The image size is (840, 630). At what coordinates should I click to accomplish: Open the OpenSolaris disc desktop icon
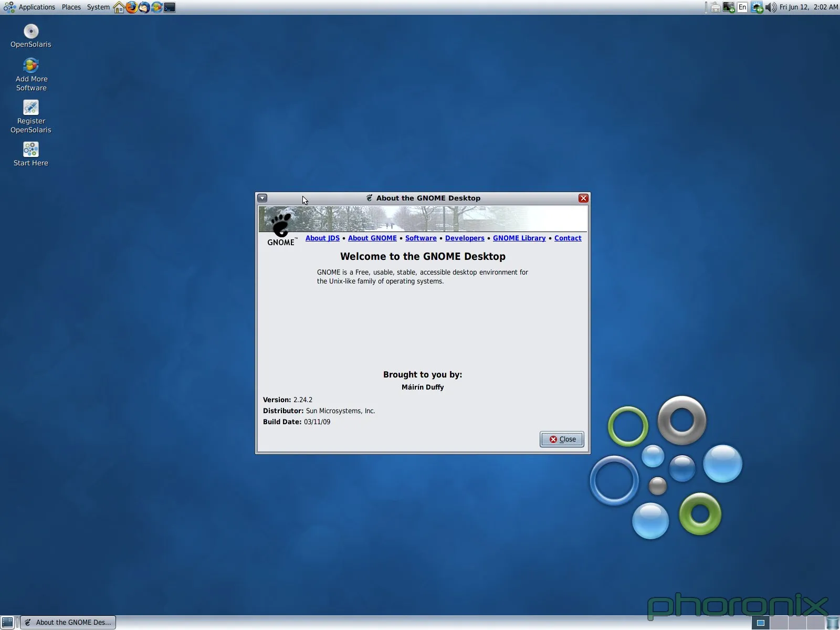31,36
